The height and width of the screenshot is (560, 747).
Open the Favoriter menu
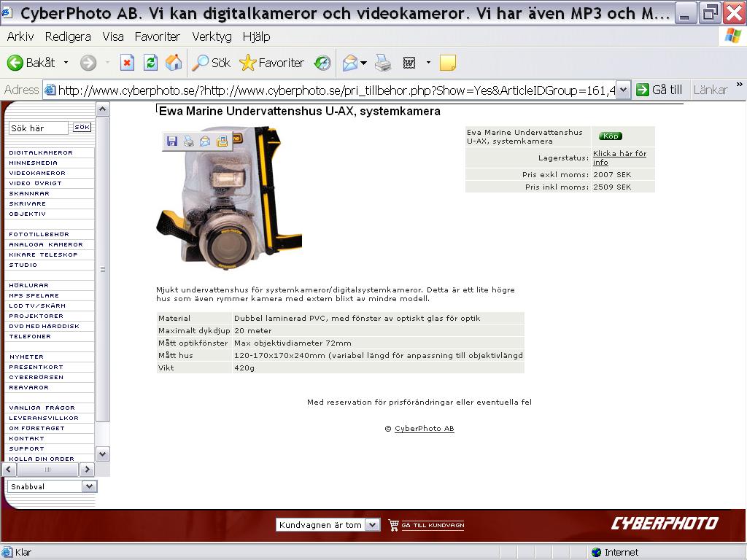pyautogui.click(x=158, y=36)
